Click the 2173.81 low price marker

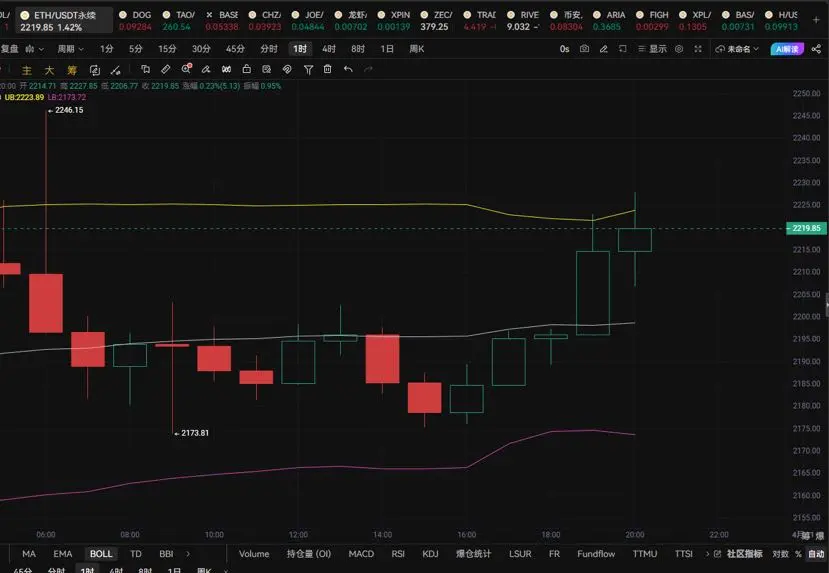pyautogui.click(x=191, y=433)
